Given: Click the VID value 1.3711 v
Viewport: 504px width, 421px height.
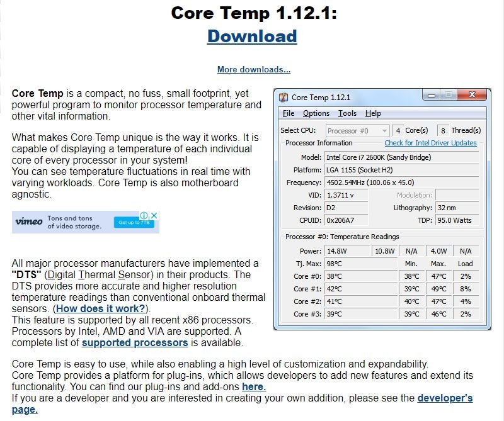Looking at the screenshot, I should tap(346, 195).
